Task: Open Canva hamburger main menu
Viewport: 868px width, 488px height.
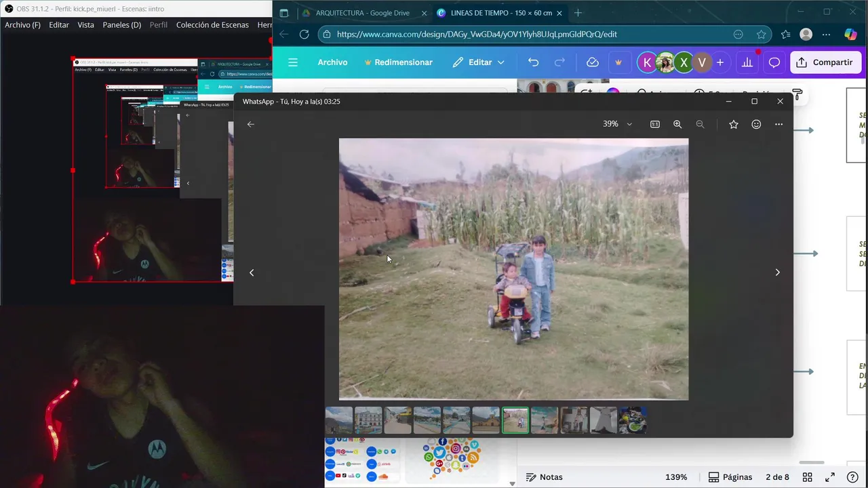Action: (293, 62)
